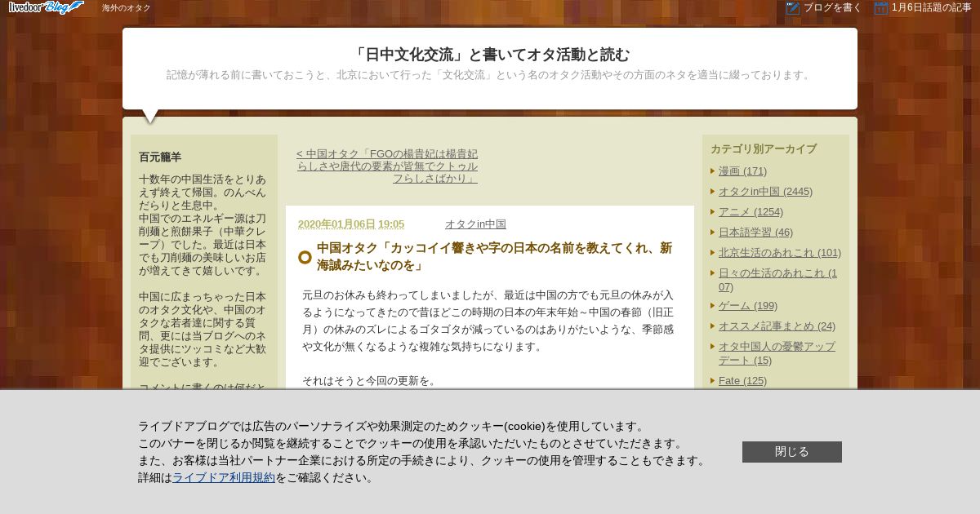Screen dimensions: 980x514
Task: Open article title 中国オタク「カッコイイ響きや字の日本の名前
Action: click(495, 256)
